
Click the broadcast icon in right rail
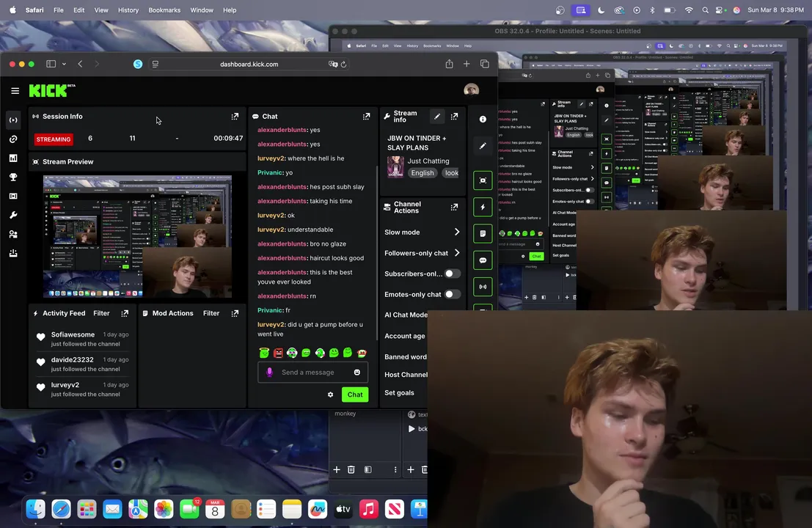483,287
